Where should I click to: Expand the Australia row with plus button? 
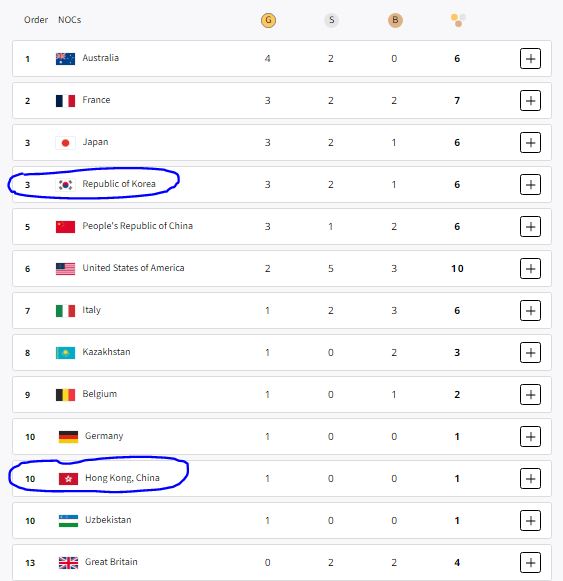point(530,59)
